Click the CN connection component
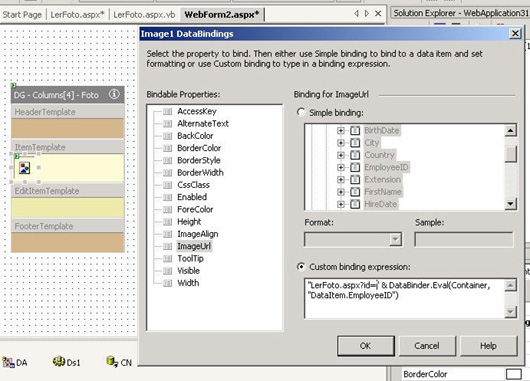This screenshot has height=381, width=530. pos(119,362)
